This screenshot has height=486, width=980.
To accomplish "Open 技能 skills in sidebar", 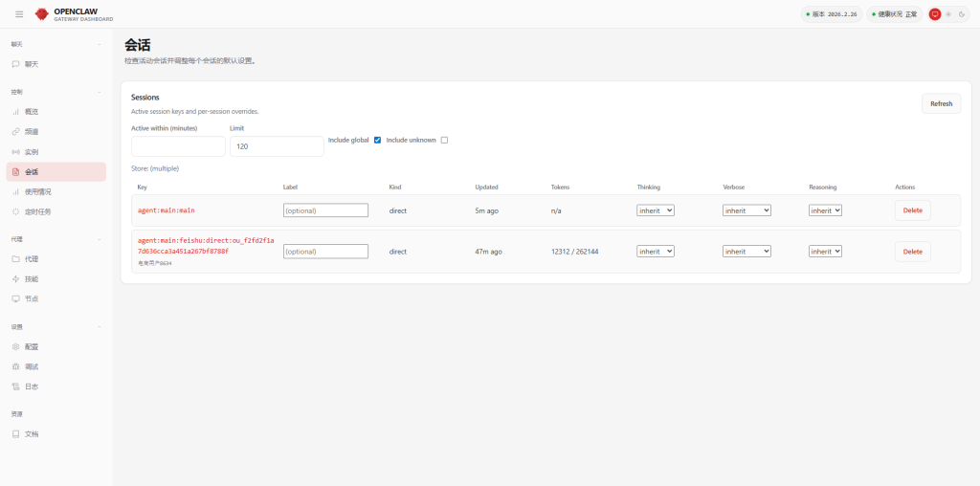I will pos(32,278).
